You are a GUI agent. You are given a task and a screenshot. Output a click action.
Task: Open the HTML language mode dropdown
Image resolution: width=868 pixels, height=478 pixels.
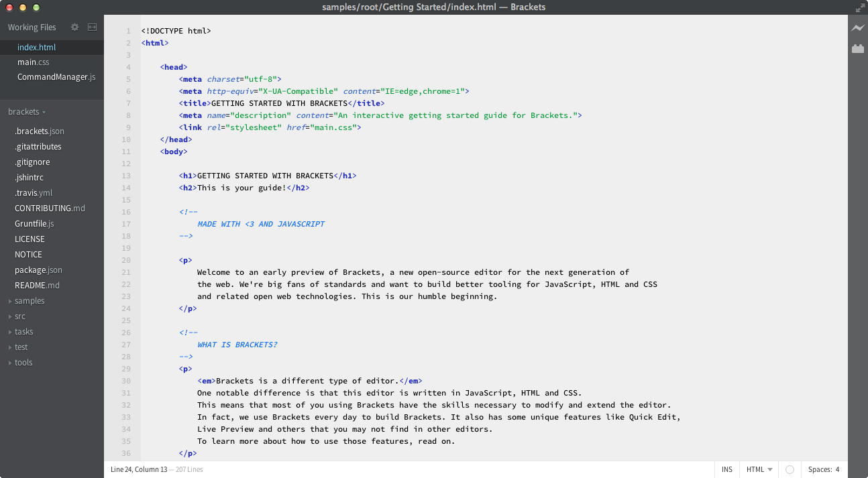coord(759,470)
